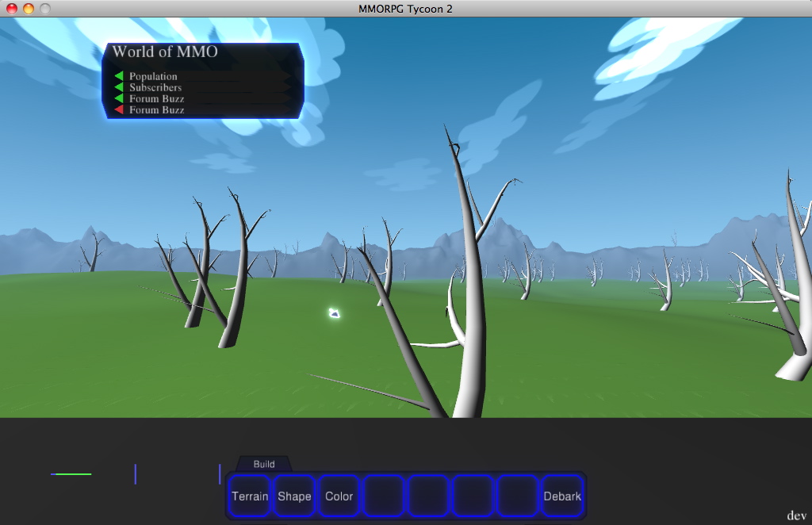Minimize the MMORPG Tycoon 2 window

(x=29, y=8)
